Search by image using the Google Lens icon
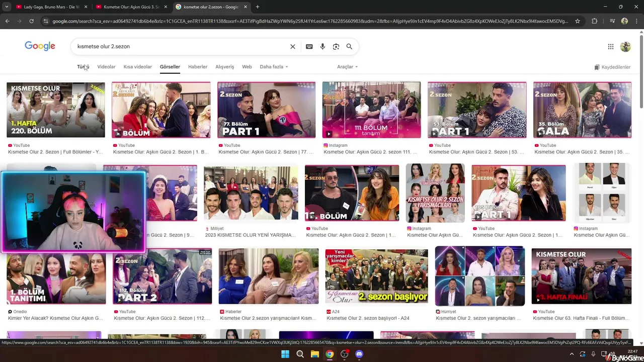 (336, 46)
